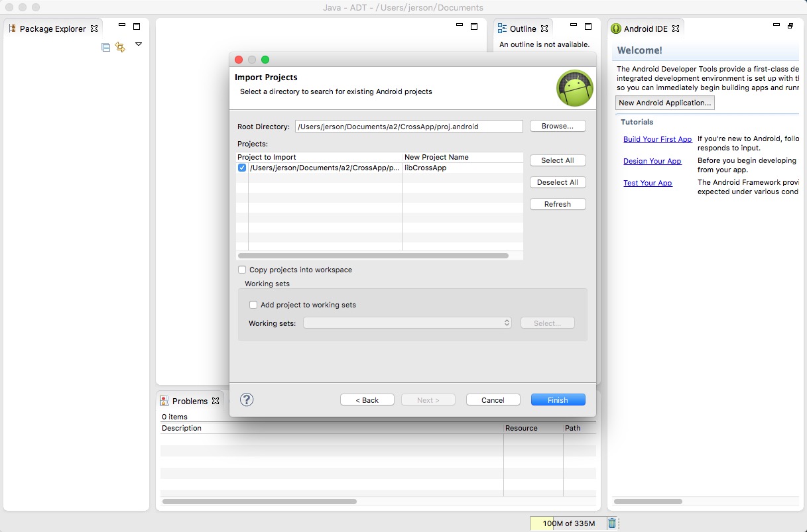Click the Cancel button
This screenshot has height=532, width=807.
(493, 399)
